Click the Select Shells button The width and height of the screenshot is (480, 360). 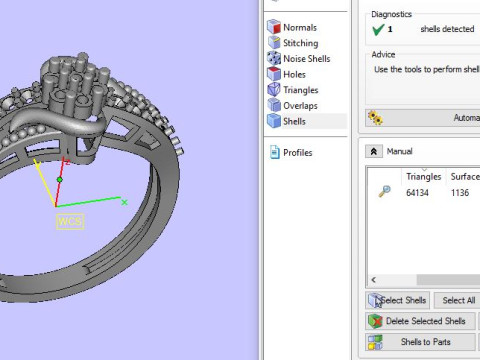click(x=397, y=300)
